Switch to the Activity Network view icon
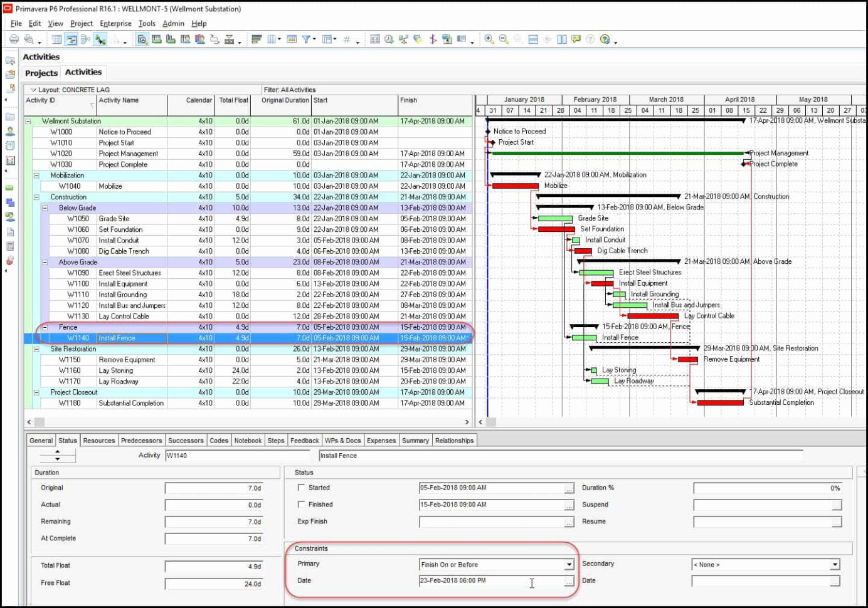The width and height of the screenshot is (868, 608). click(84, 39)
